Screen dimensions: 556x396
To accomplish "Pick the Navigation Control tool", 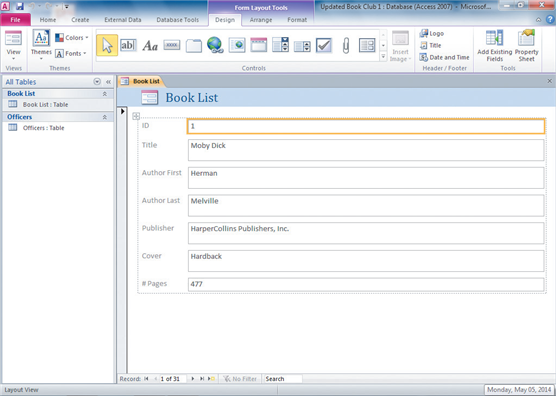I will (259, 45).
